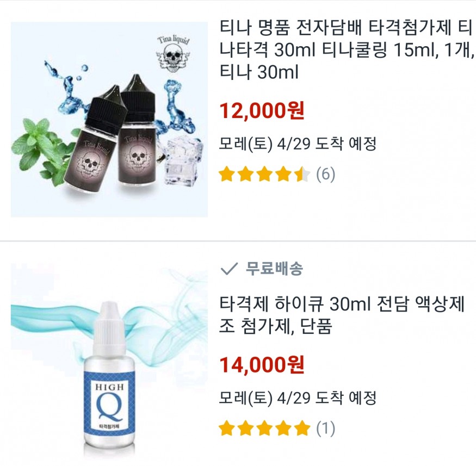Select the 14,000원 price
This screenshot has width=476, height=466.
[261, 364]
